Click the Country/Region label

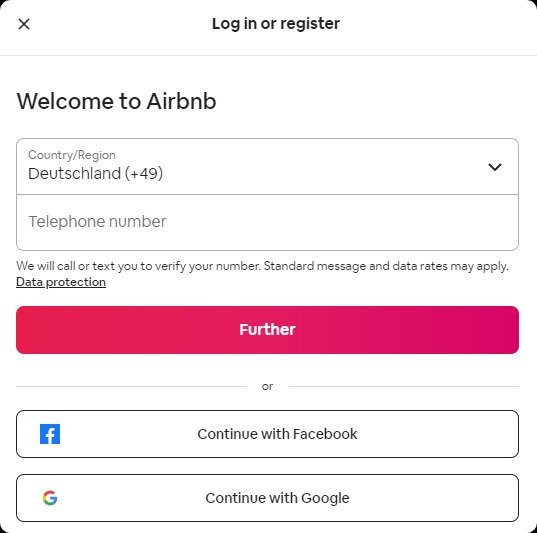tap(72, 155)
